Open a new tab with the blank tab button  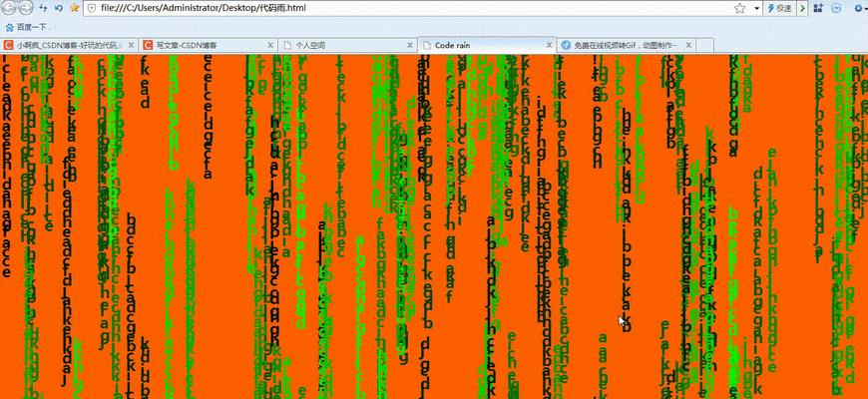click(704, 45)
